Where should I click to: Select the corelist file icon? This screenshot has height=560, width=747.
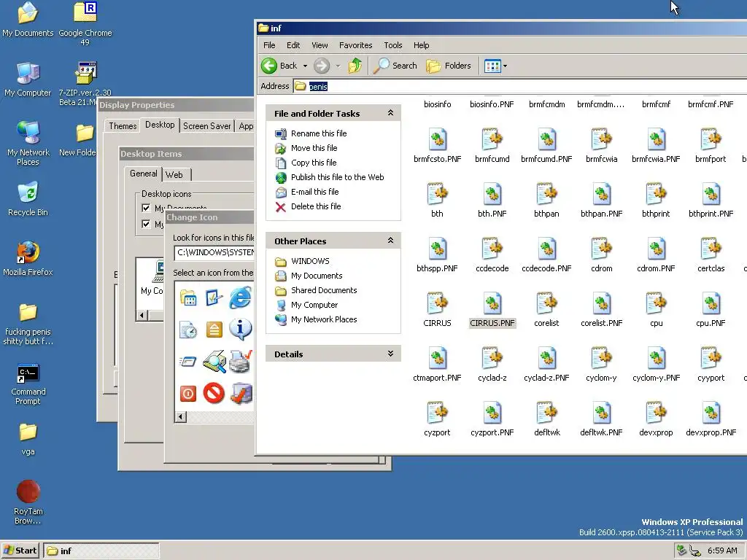point(546,303)
